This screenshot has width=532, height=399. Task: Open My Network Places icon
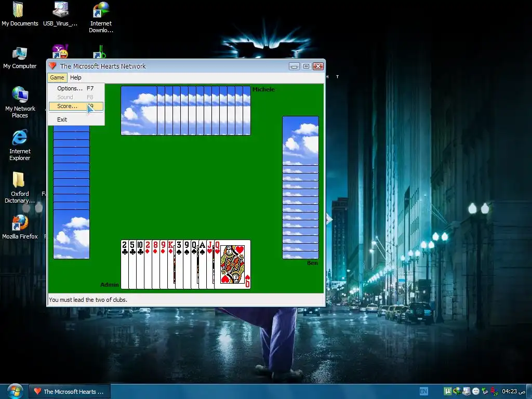[20, 102]
